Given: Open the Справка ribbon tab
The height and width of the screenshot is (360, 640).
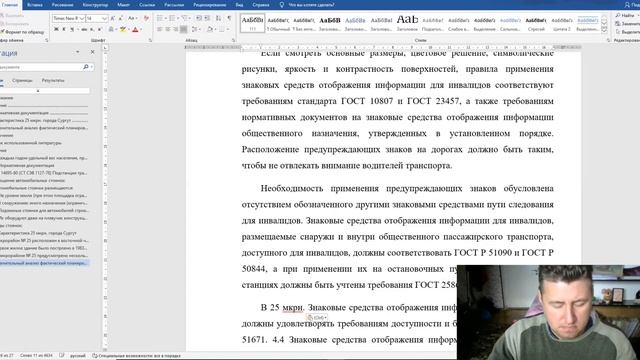Looking at the screenshot, I should coord(261,5).
